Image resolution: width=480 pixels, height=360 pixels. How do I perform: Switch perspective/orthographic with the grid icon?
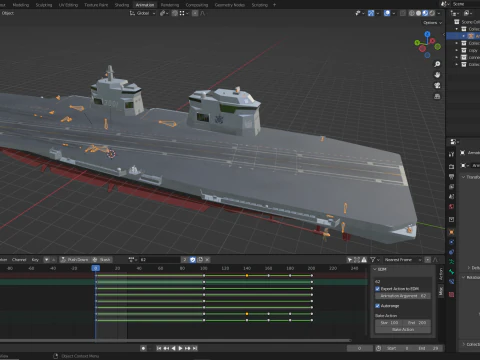437,96
